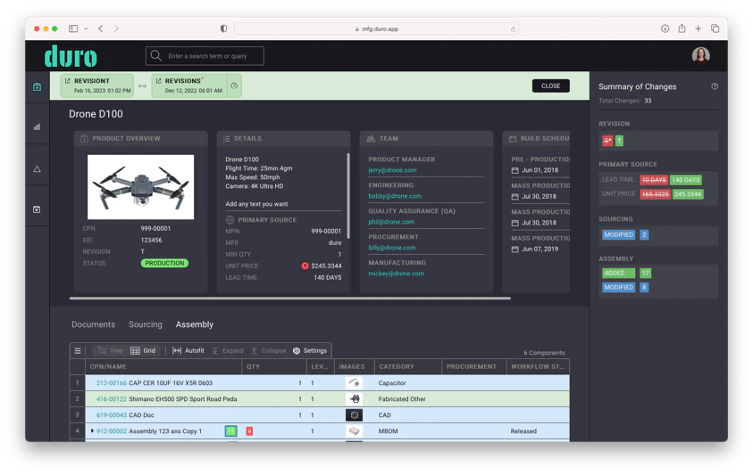
Task: Click the CAD Doc row image thumbnail
Action: pyautogui.click(x=354, y=415)
